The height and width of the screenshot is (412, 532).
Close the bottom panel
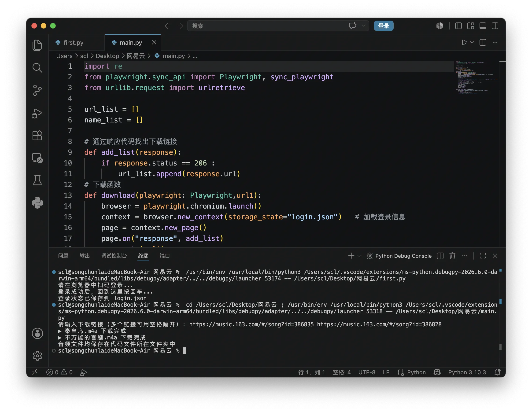495,256
